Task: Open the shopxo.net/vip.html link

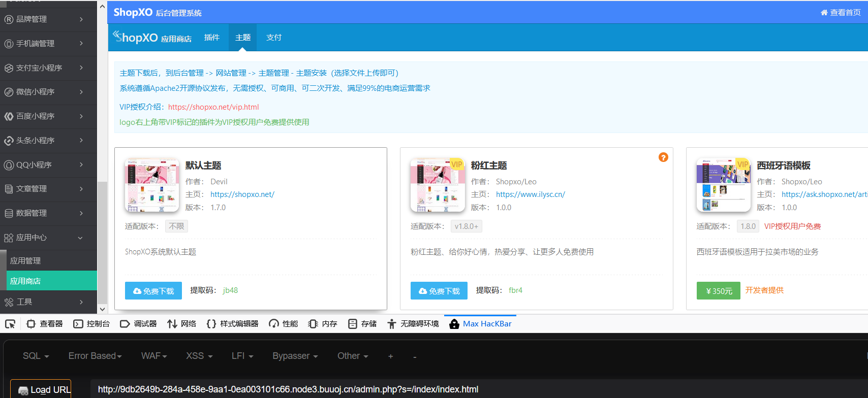Action: 213,107
